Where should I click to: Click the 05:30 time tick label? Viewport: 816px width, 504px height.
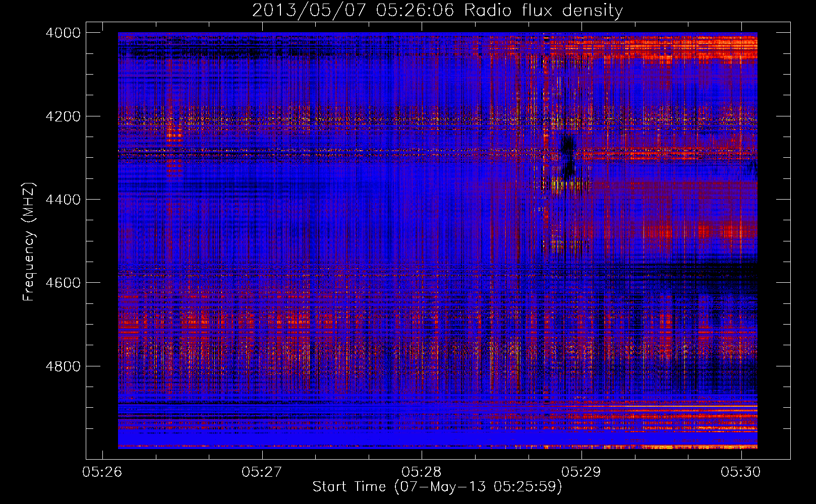tap(741, 472)
